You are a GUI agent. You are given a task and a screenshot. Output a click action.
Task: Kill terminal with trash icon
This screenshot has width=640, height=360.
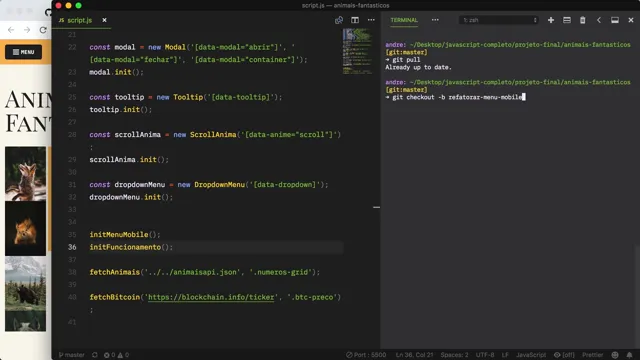tap(582, 20)
